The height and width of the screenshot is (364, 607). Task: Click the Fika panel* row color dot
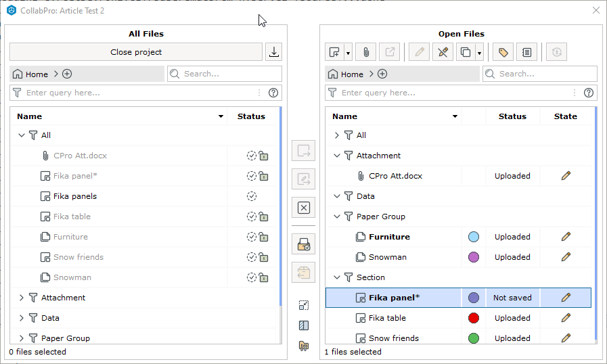474,298
